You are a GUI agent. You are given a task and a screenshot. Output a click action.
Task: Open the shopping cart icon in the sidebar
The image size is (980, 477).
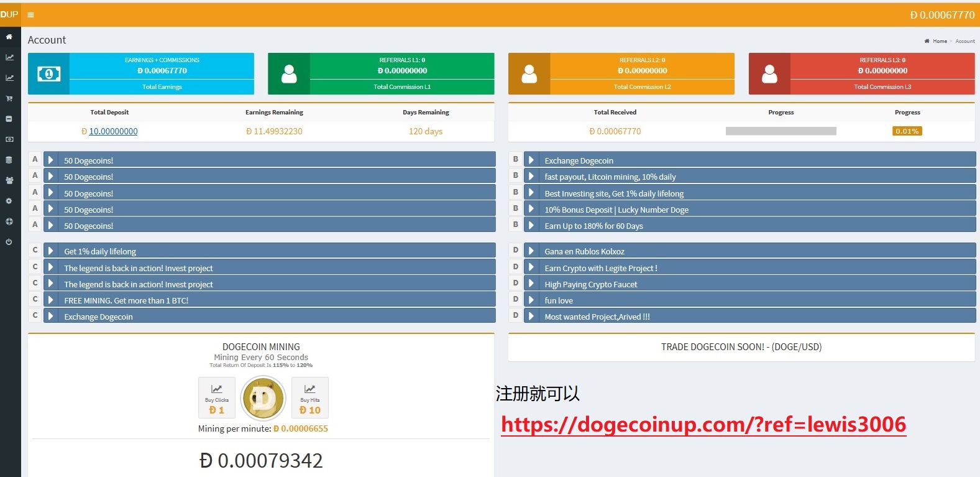(9, 98)
